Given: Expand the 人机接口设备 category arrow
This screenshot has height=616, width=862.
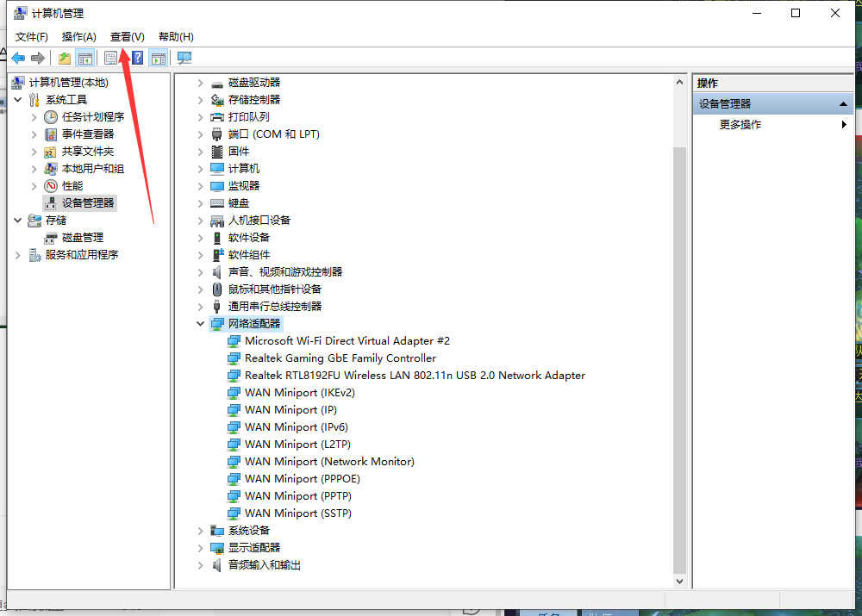Looking at the screenshot, I should point(201,221).
